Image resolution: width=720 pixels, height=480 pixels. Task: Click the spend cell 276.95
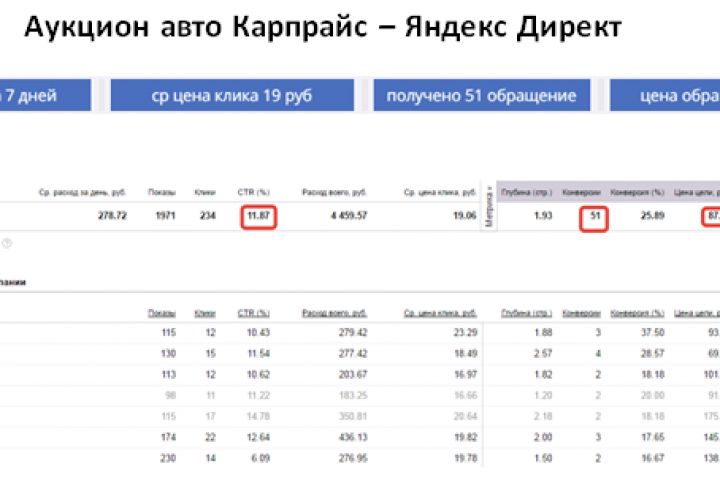coord(353,458)
